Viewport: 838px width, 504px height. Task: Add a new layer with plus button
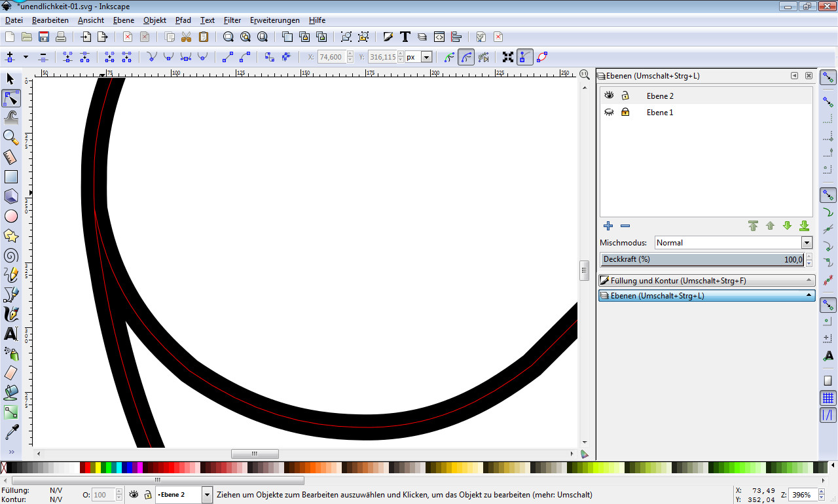pos(608,226)
